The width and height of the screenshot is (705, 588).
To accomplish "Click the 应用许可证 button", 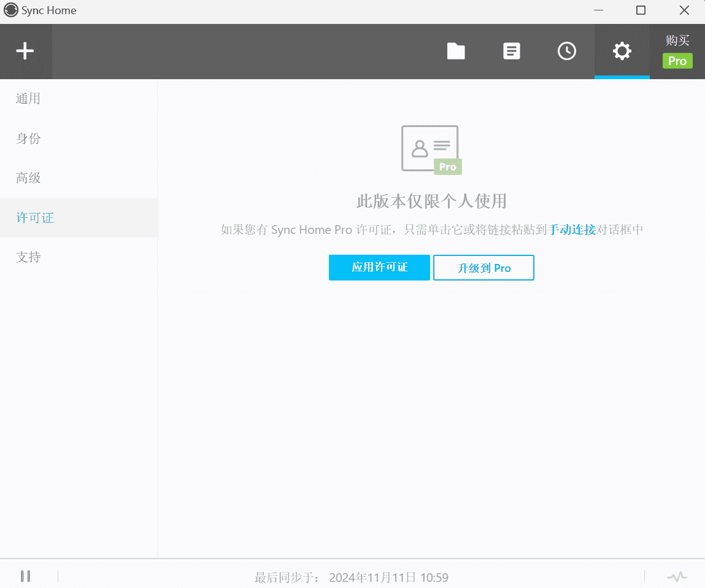I will tap(379, 268).
